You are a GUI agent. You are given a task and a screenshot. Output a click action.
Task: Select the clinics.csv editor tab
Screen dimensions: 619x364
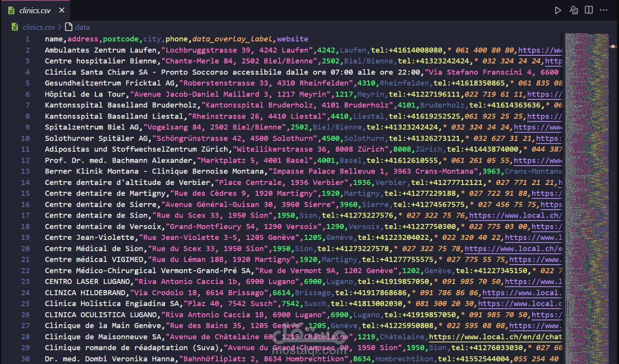(36, 10)
